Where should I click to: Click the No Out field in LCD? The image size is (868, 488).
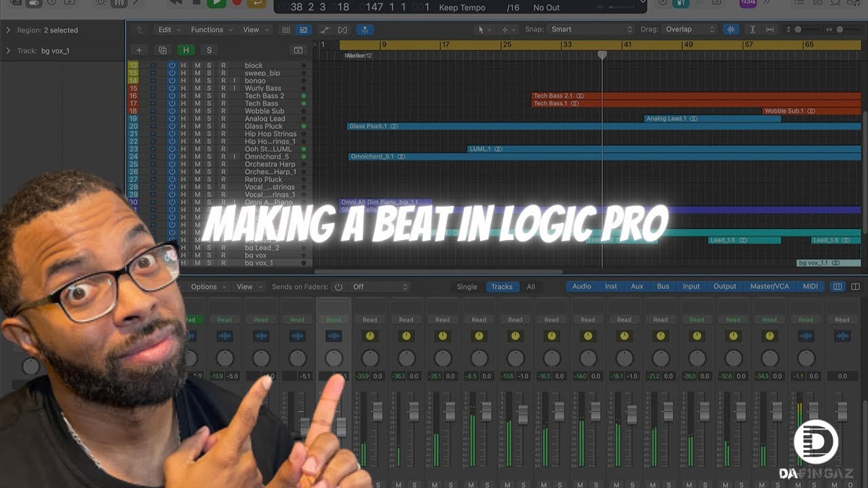tap(547, 7)
